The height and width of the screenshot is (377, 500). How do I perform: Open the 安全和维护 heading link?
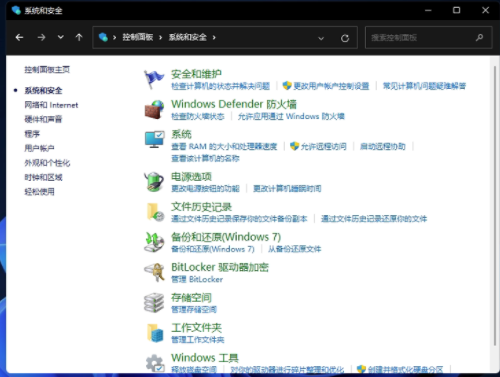196,74
